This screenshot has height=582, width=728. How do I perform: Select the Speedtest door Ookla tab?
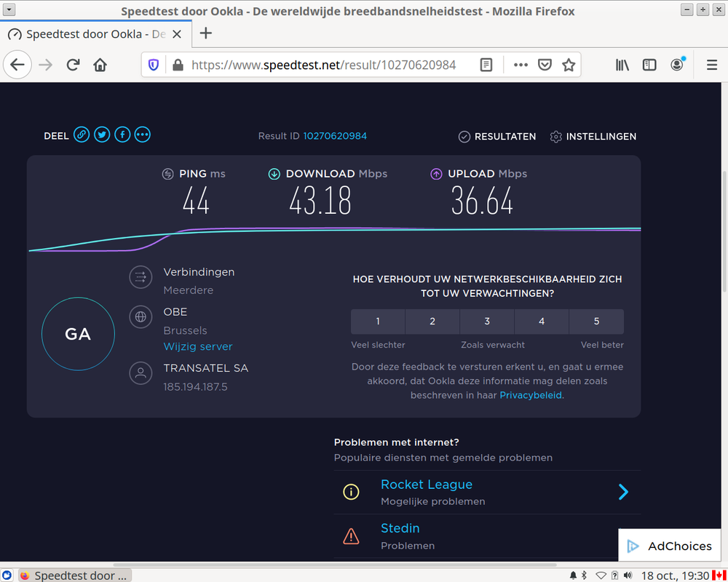click(95, 34)
